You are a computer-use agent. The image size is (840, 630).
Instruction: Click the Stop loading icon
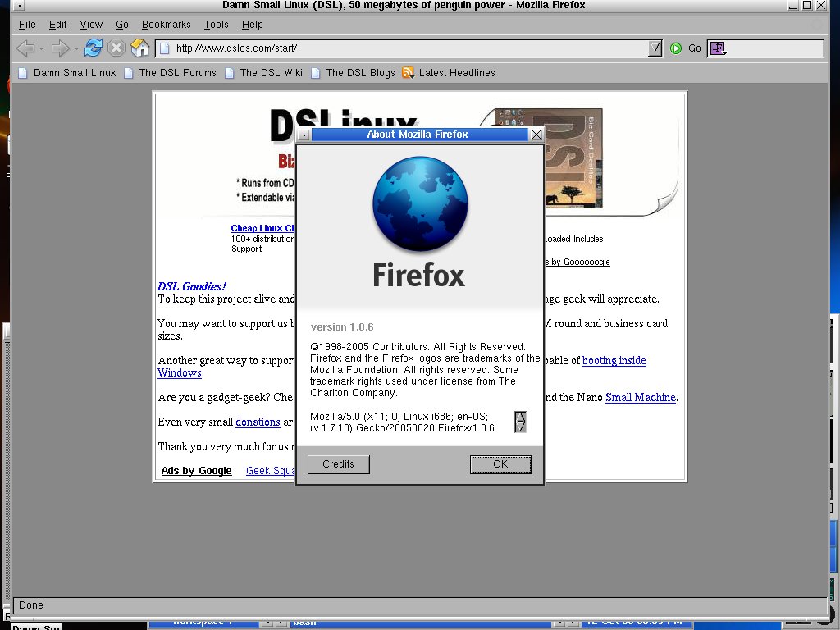click(x=116, y=48)
